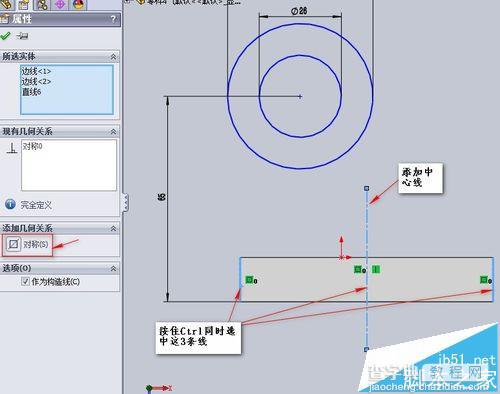
Task: Add the 对称(S) symmetric relation
Action: click(x=27, y=245)
